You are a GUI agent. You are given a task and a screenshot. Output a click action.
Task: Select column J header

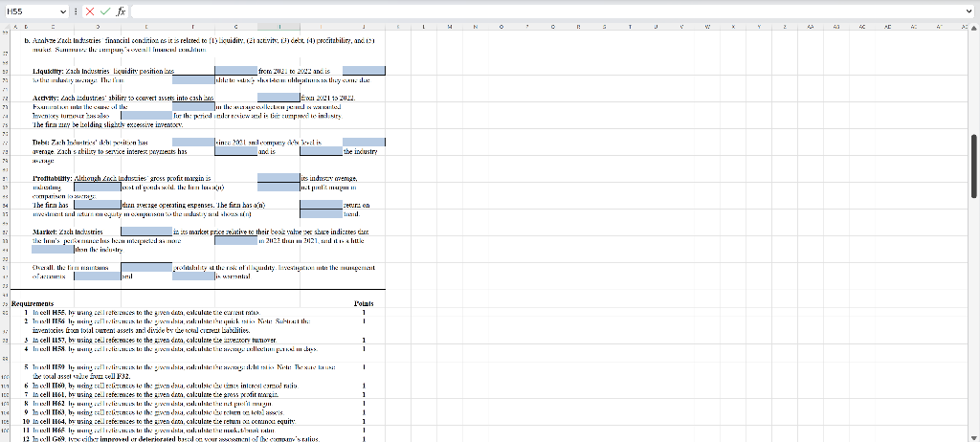coord(365,27)
